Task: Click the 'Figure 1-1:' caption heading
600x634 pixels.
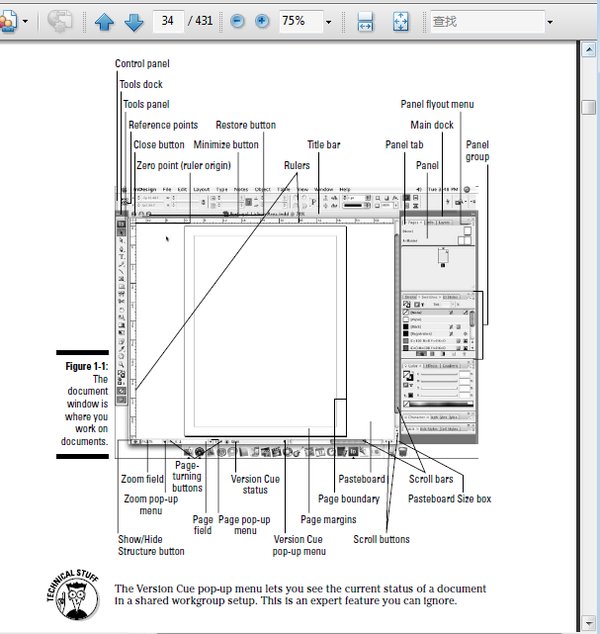Action: coord(87,367)
